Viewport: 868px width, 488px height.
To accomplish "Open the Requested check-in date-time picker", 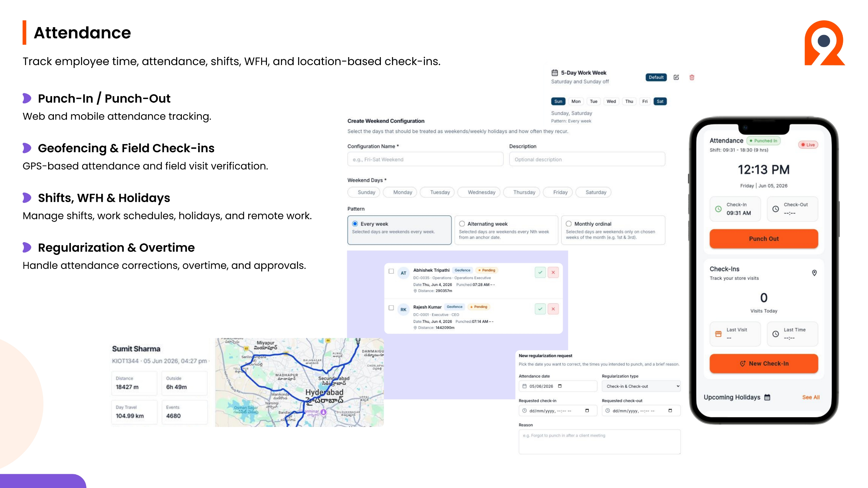I will (587, 411).
